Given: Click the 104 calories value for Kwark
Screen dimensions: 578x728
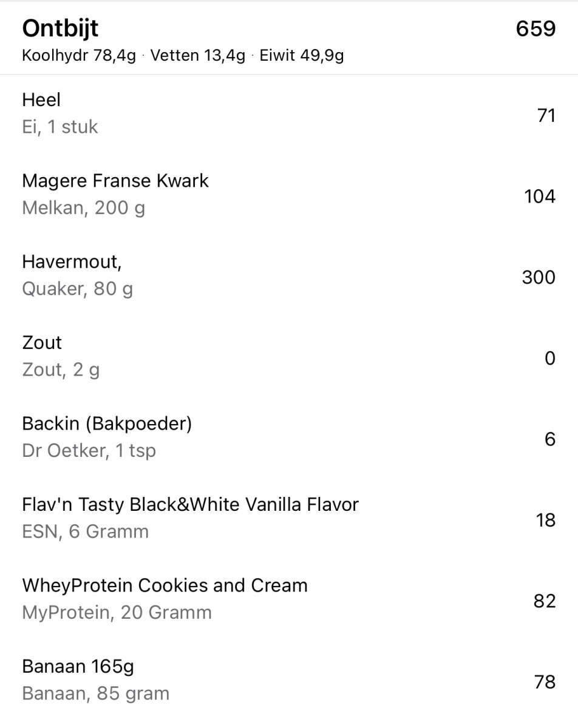Looking at the screenshot, I should [x=540, y=197].
